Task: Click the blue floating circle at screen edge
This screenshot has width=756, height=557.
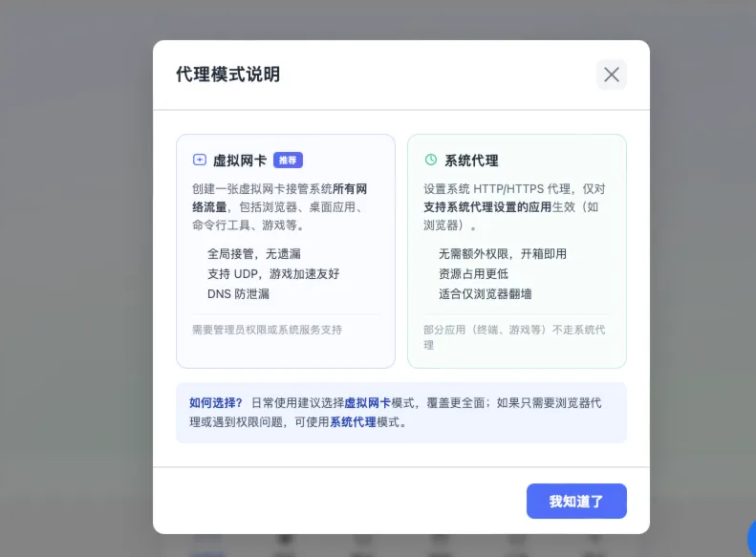Action: pyautogui.click(x=751, y=538)
